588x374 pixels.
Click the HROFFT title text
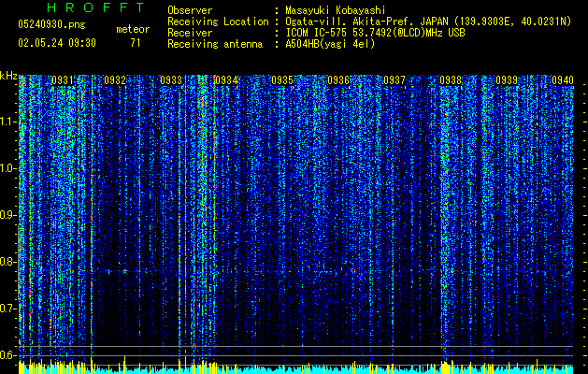95,7
